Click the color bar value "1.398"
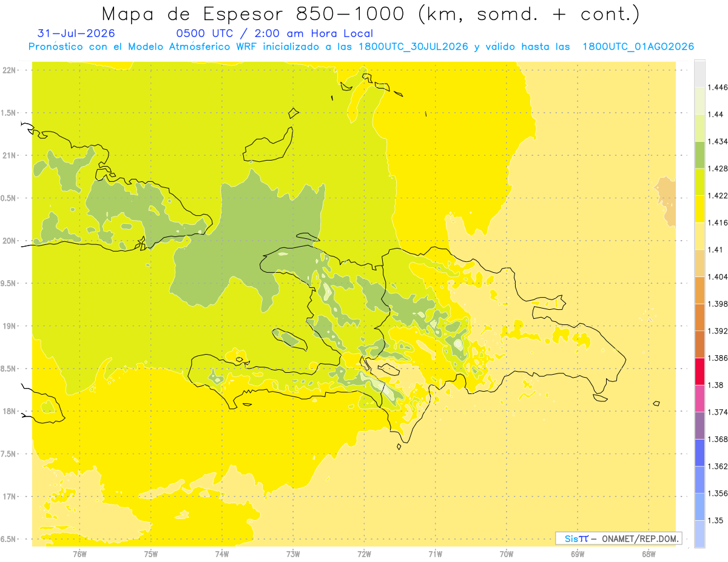Image resolution: width=728 pixels, height=562 pixels. tap(718, 304)
